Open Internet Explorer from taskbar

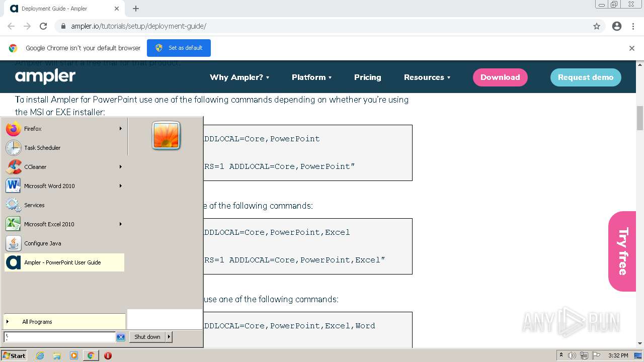40,355
